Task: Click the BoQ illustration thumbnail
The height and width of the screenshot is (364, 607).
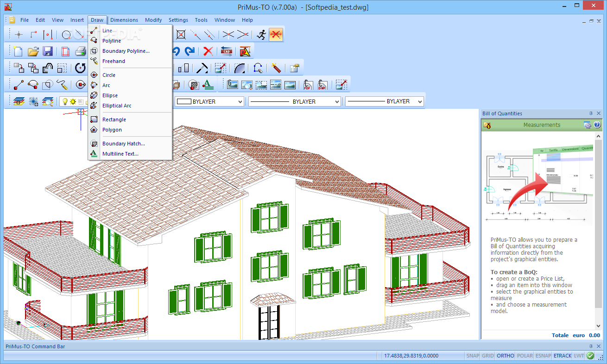Action: click(x=537, y=184)
